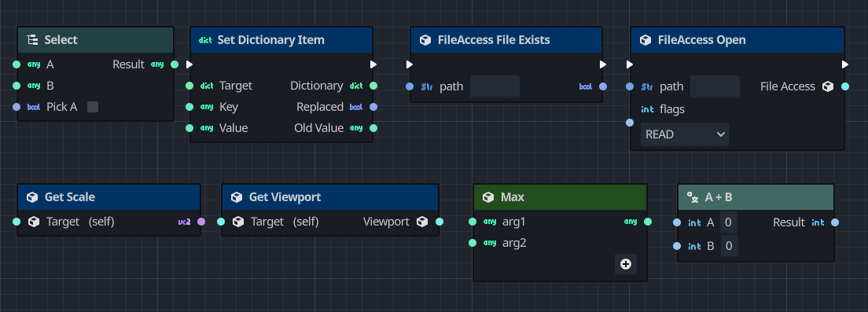The image size is (868, 312).
Task: Toggle the Pick A checkbox
Action: click(93, 107)
